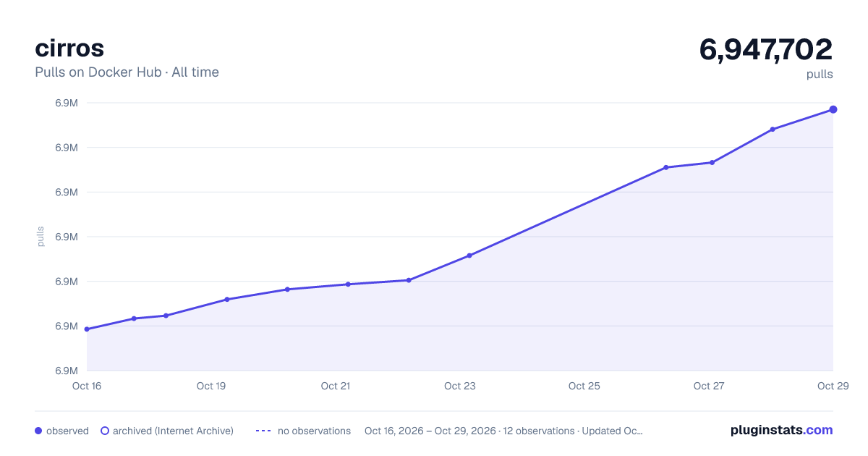This screenshot has width=868, height=456.
Task: Click the archived hollow-circle legend icon
Action: point(105,431)
